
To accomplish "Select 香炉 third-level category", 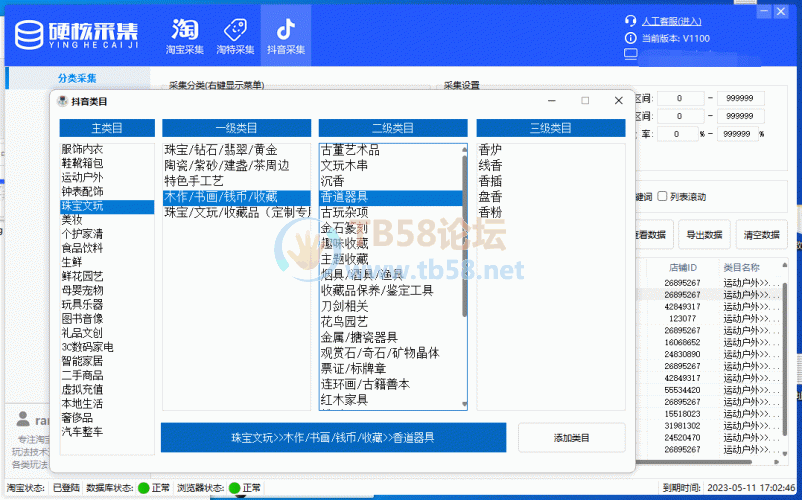I will coord(490,150).
